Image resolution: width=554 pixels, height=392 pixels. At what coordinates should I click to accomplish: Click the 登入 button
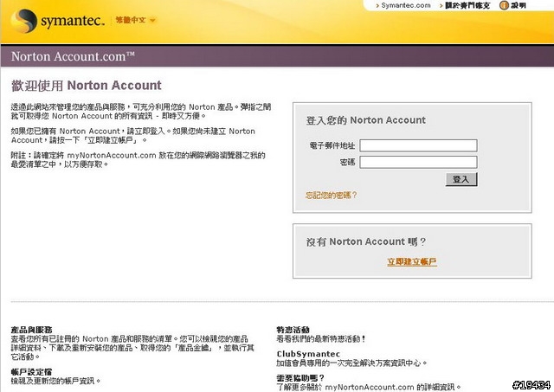click(461, 179)
